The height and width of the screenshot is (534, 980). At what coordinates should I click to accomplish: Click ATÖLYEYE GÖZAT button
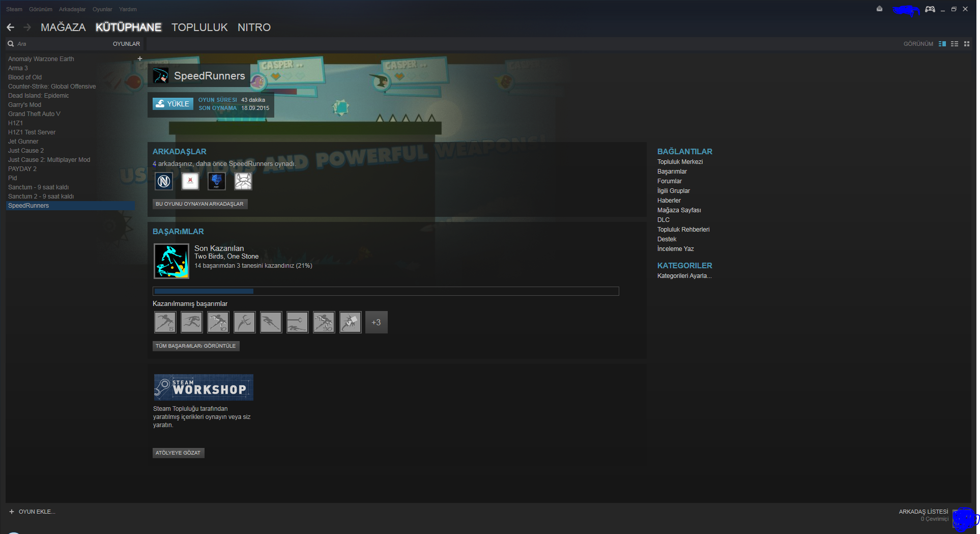coord(179,453)
